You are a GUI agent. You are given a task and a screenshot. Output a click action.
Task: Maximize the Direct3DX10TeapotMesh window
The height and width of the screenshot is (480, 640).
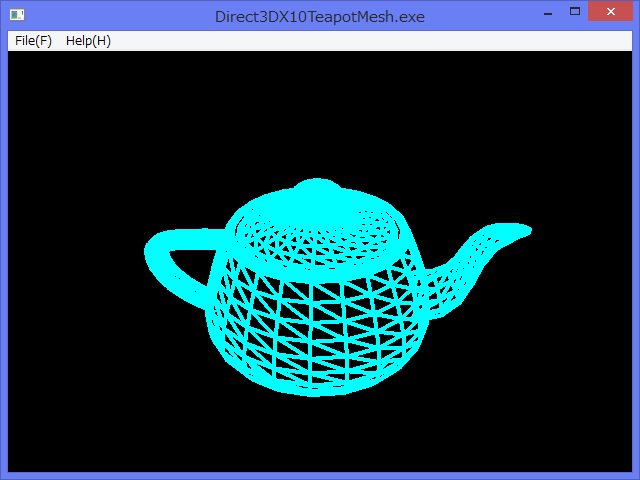pos(575,11)
